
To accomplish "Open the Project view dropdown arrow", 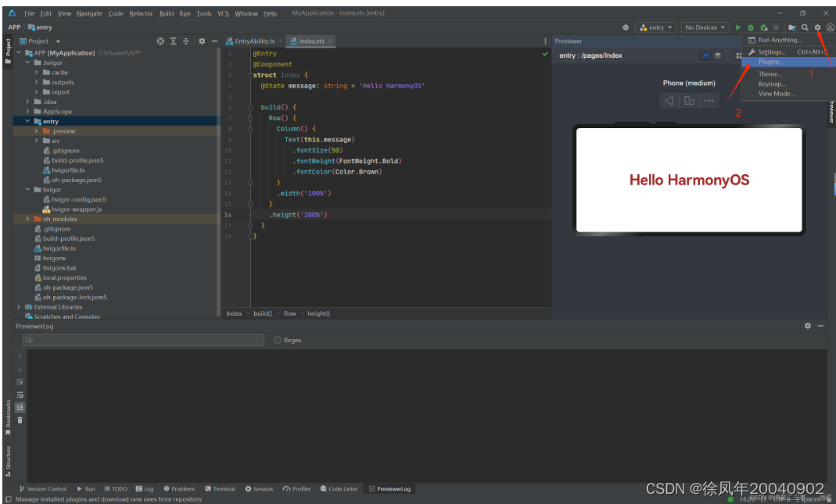I will point(58,41).
